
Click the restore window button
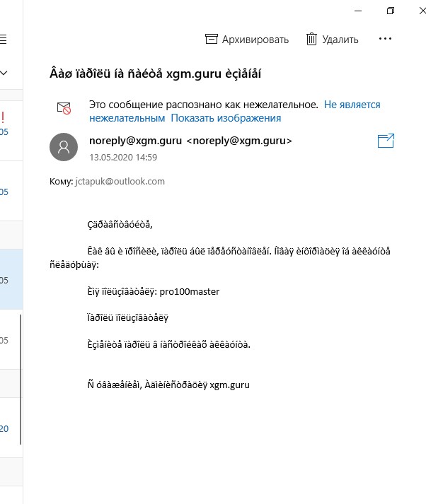(391, 11)
